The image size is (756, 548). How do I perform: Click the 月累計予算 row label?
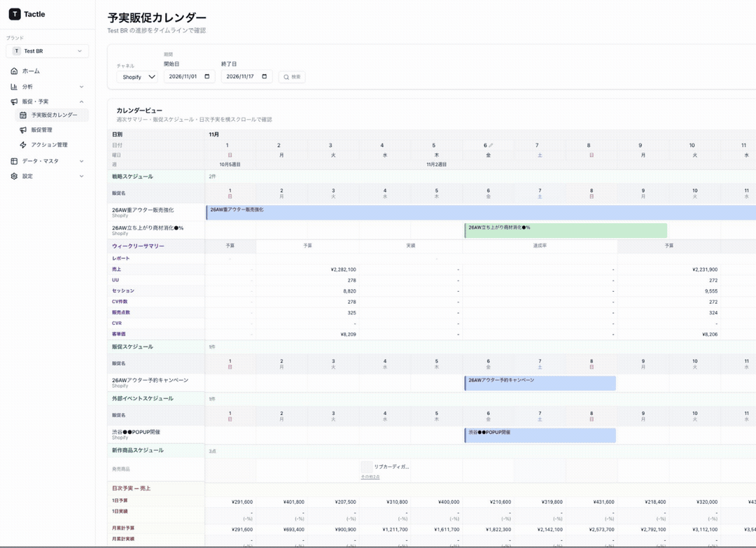click(x=123, y=528)
